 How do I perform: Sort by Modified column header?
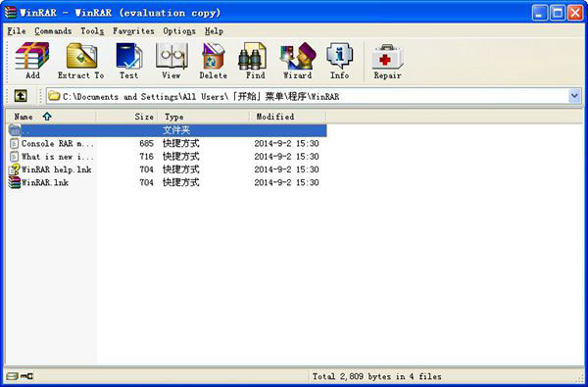click(x=288, y=117)
